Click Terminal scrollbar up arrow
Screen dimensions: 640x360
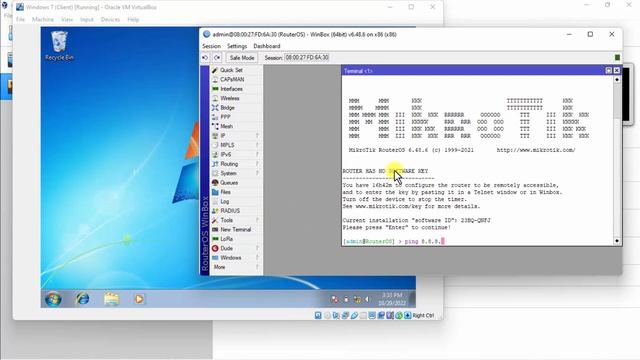[x=617, y=80]
